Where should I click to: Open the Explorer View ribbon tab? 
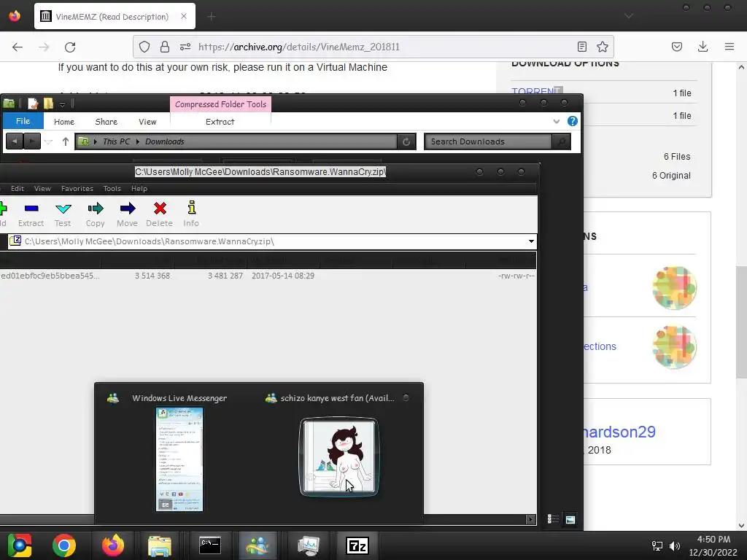click(147, 122)
